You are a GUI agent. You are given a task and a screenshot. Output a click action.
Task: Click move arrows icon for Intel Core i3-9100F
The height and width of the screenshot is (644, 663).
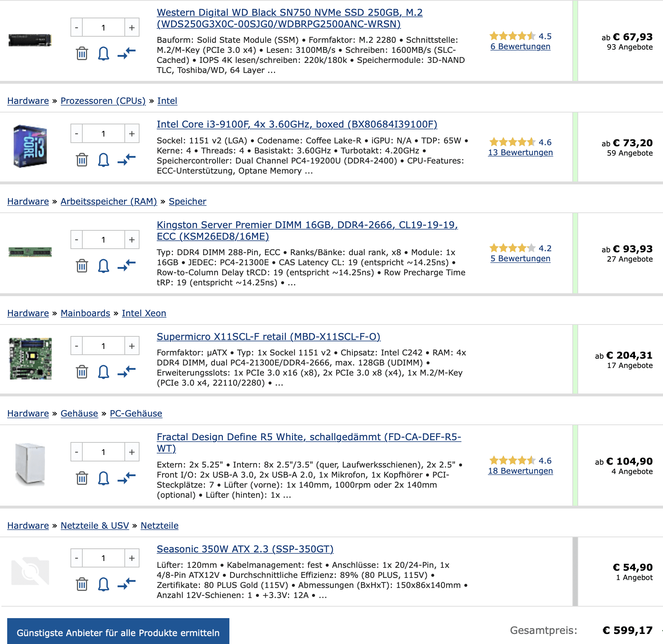[x=127, y=160]
